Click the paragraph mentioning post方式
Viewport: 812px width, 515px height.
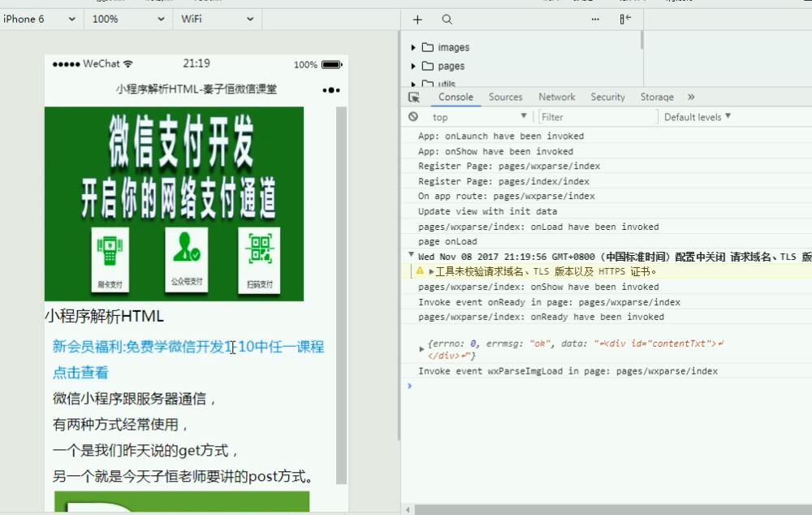[184, 476]
